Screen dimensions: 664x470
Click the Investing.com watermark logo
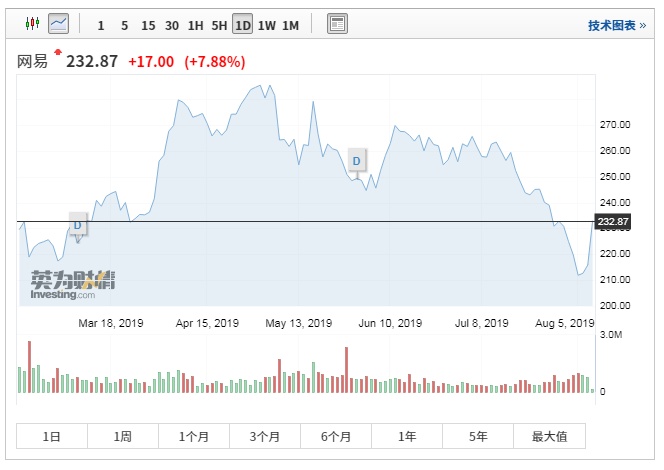[x=72, y=284]
